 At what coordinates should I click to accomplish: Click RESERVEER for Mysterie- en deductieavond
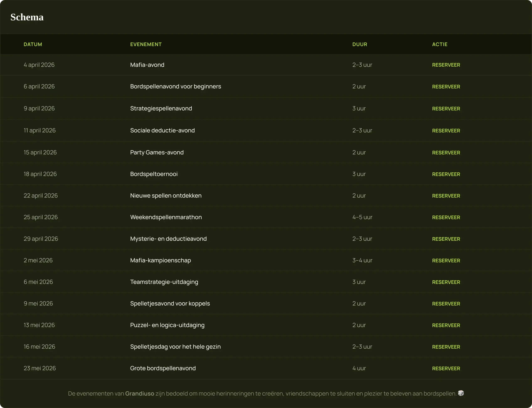(446, 239)
